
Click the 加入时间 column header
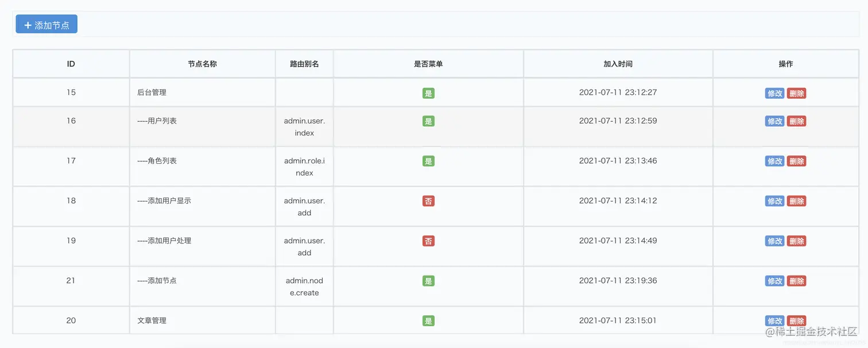click(618, 64)
